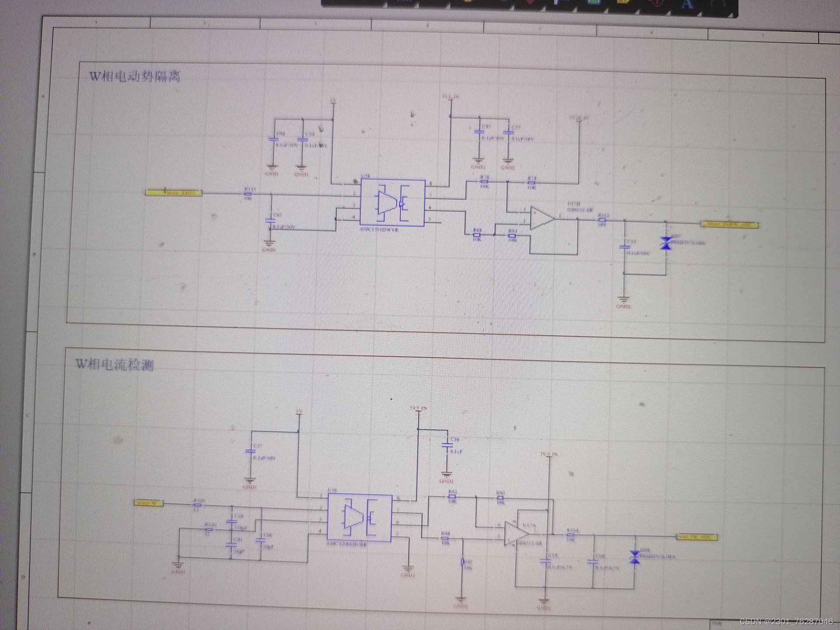Click the yellow ADC output port of the upper circuit
Viewport: 840px width, 630px height.
[729, 224]
